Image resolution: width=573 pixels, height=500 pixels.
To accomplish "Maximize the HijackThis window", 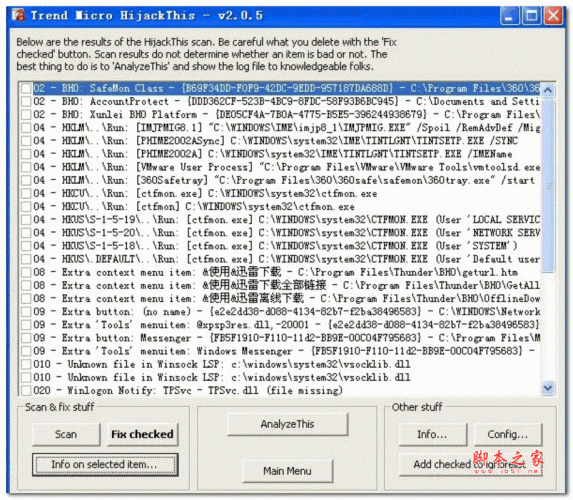I will [532, 16].
